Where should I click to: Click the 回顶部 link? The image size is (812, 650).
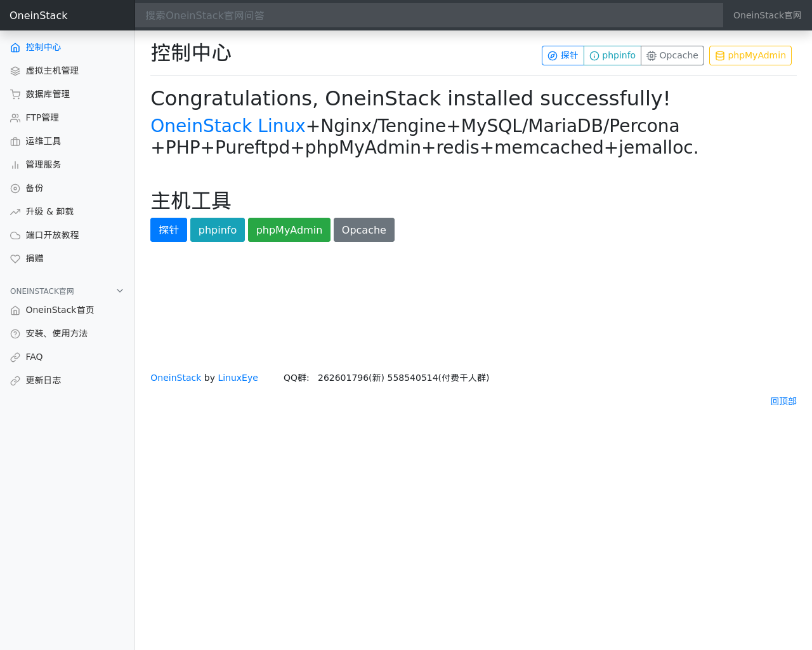click(x=783, y=401)
